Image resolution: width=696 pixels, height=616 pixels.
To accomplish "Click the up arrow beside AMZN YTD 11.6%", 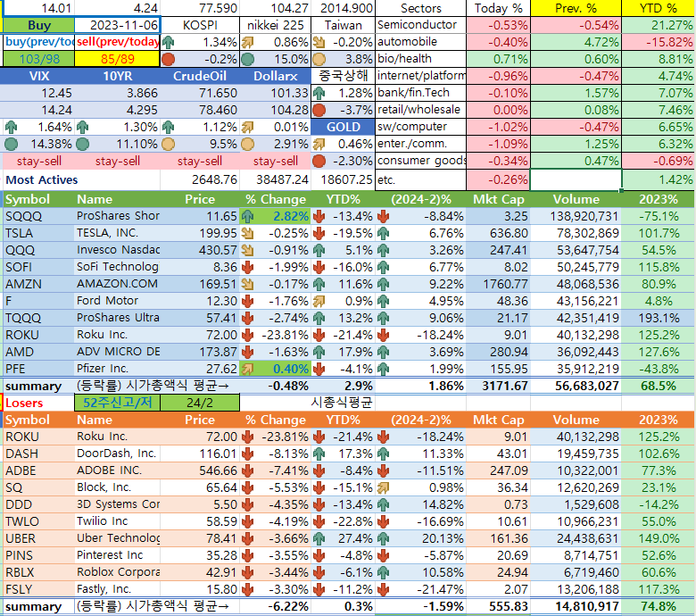I will tap(319, 285).
